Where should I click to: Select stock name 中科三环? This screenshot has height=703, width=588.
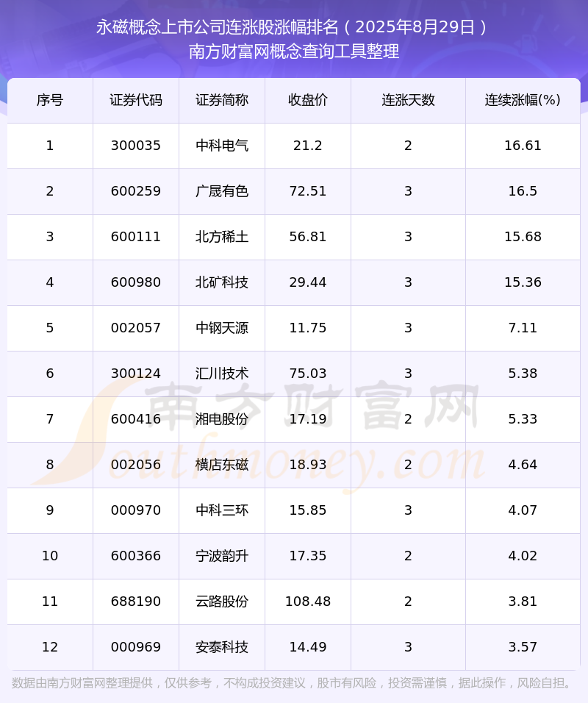coord(222,510)
